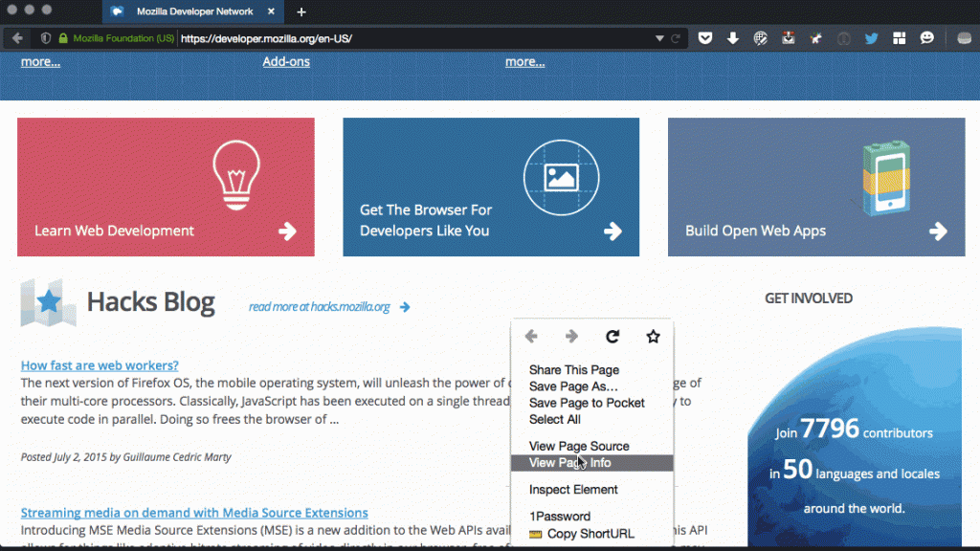Open the chat bubble Hello icon
This screenshot has width=980, height=551.
926,38
